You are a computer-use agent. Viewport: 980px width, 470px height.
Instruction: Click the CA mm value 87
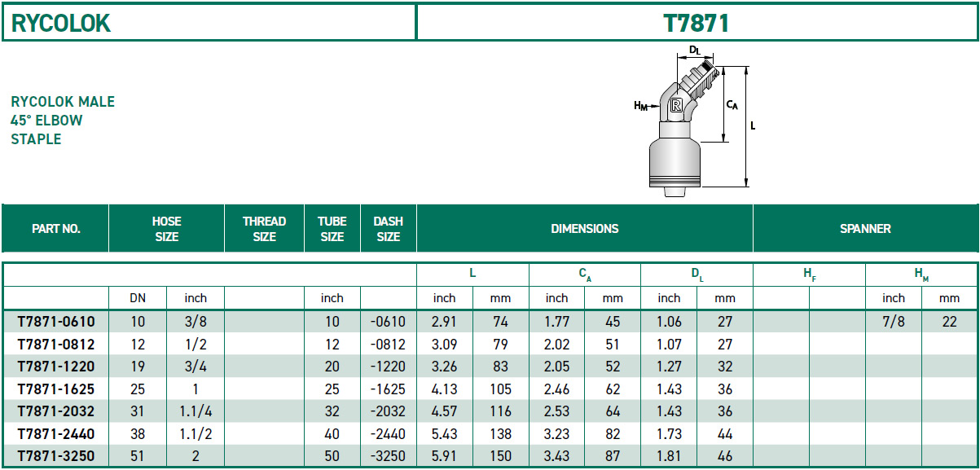[613, 456]
